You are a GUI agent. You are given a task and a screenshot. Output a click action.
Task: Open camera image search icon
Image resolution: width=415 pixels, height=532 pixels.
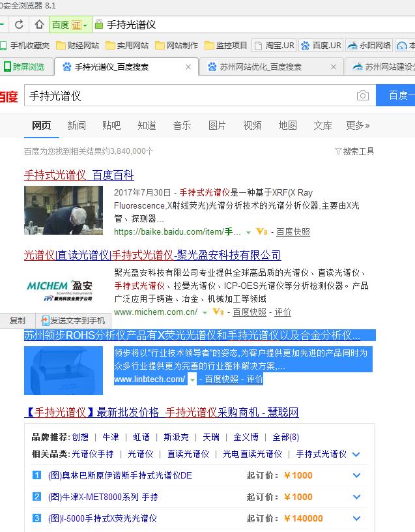363,95
